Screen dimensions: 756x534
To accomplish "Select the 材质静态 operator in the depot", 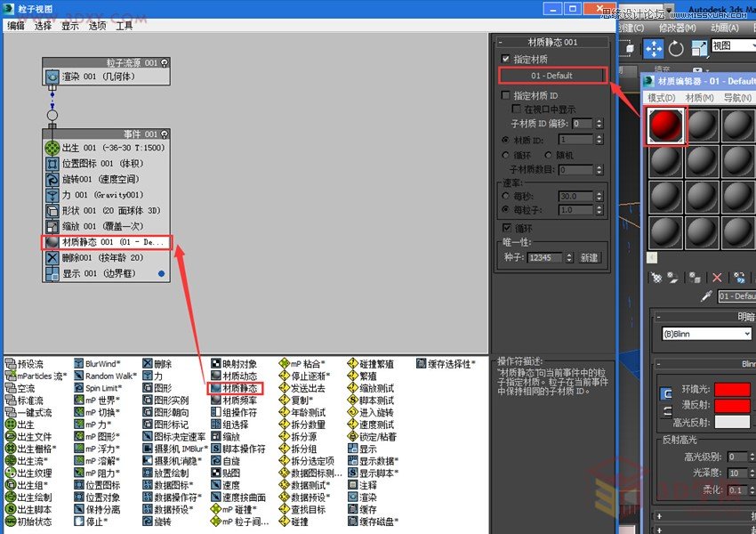I will point(236,388).
